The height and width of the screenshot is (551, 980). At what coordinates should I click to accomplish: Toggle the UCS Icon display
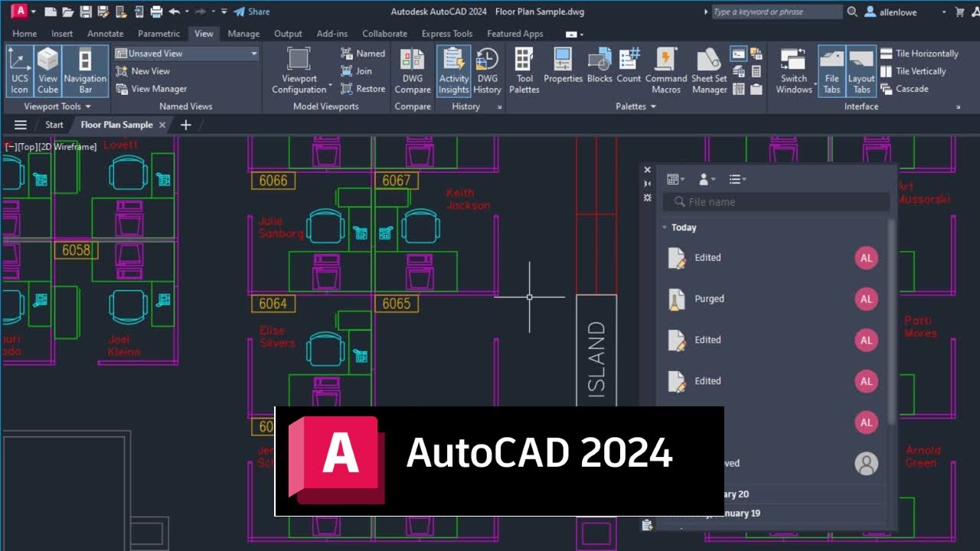20,70
